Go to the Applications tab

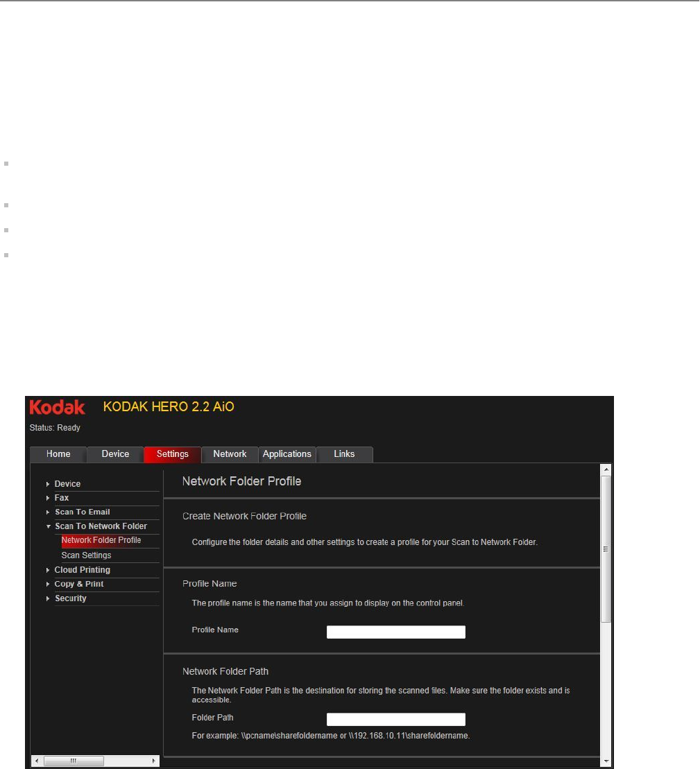coord(287,454)
